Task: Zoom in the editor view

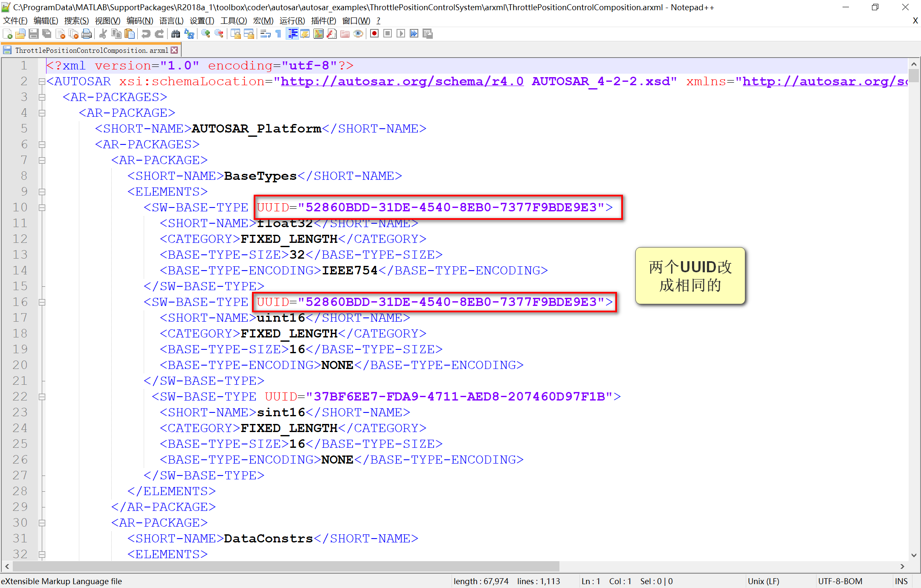Action: pos(206,34)
